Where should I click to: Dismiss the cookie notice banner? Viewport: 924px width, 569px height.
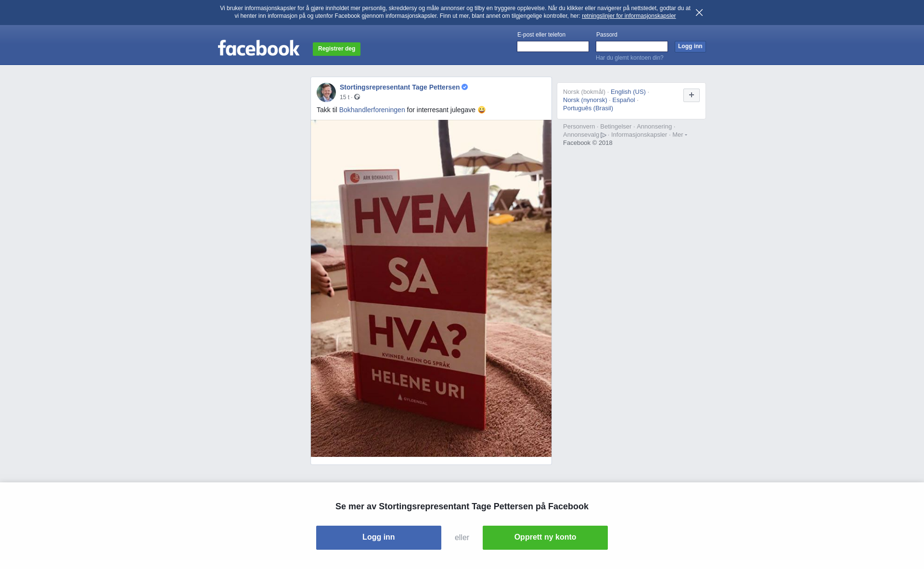click(x=699, y=13)
